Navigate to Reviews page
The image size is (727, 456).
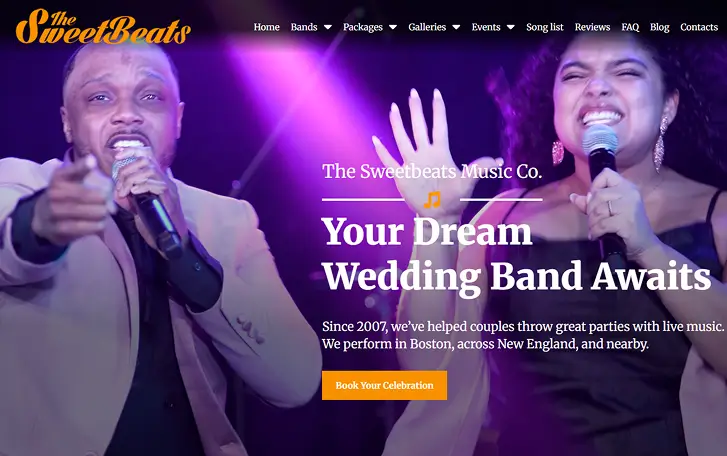[593, 27]
